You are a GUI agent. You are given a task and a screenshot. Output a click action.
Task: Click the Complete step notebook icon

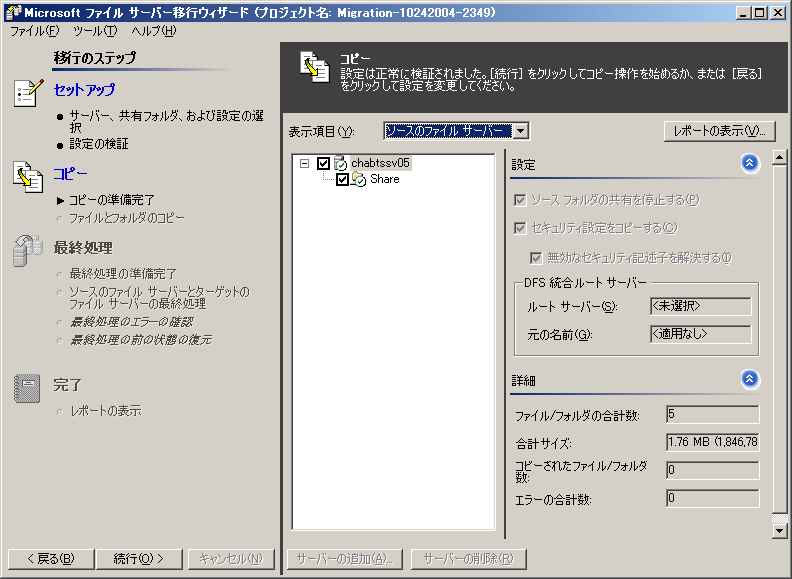pyautogui.click(x=27, y=388)
